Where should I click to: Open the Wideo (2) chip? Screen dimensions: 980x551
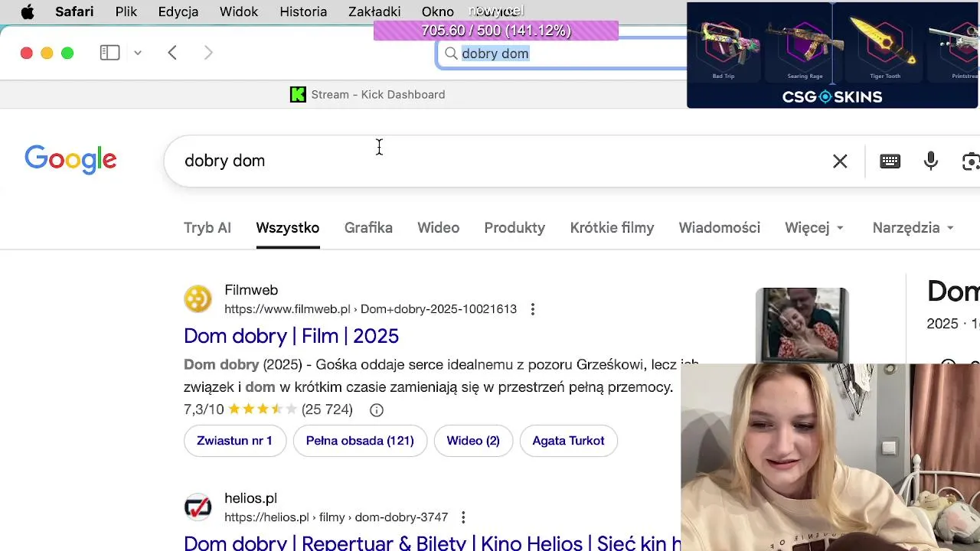(x=473, y=441)
